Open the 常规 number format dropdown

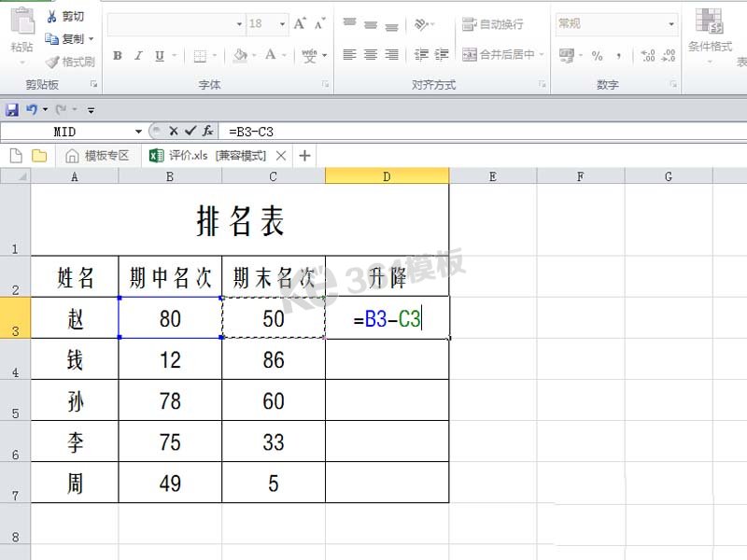672,24
